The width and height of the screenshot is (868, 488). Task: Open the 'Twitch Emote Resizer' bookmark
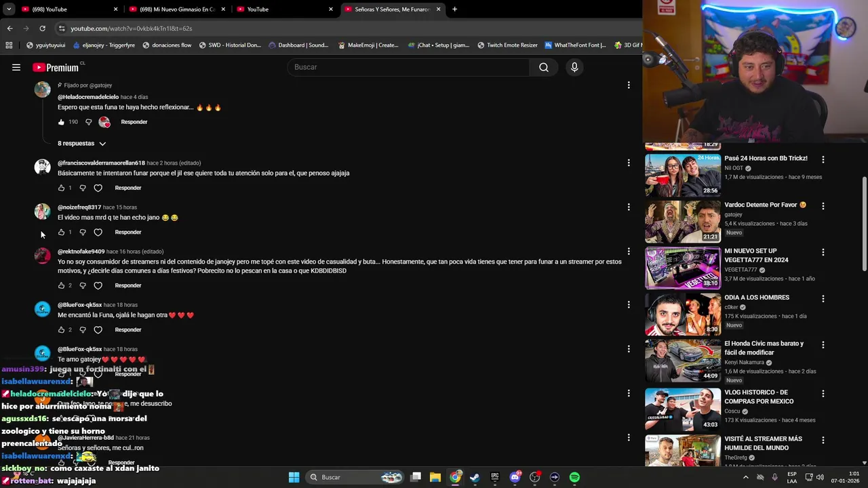click(507, 45)
